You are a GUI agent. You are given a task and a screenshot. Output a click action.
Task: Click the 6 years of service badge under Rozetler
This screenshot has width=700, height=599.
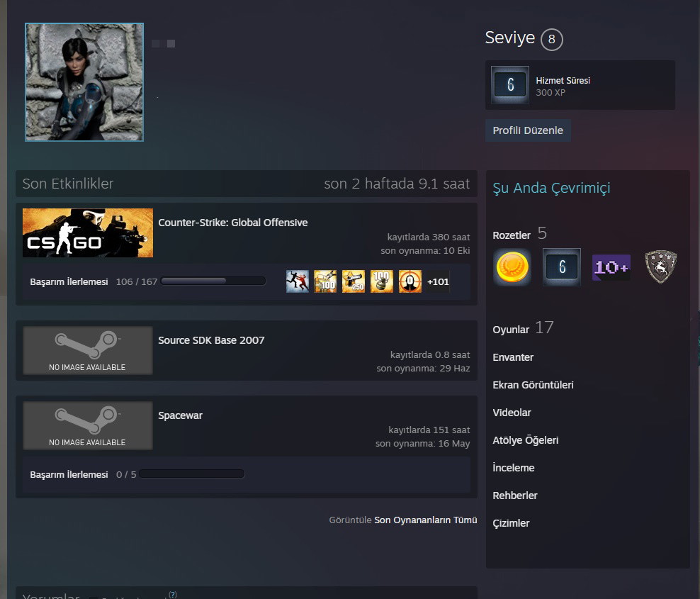[x=562, y=267]
